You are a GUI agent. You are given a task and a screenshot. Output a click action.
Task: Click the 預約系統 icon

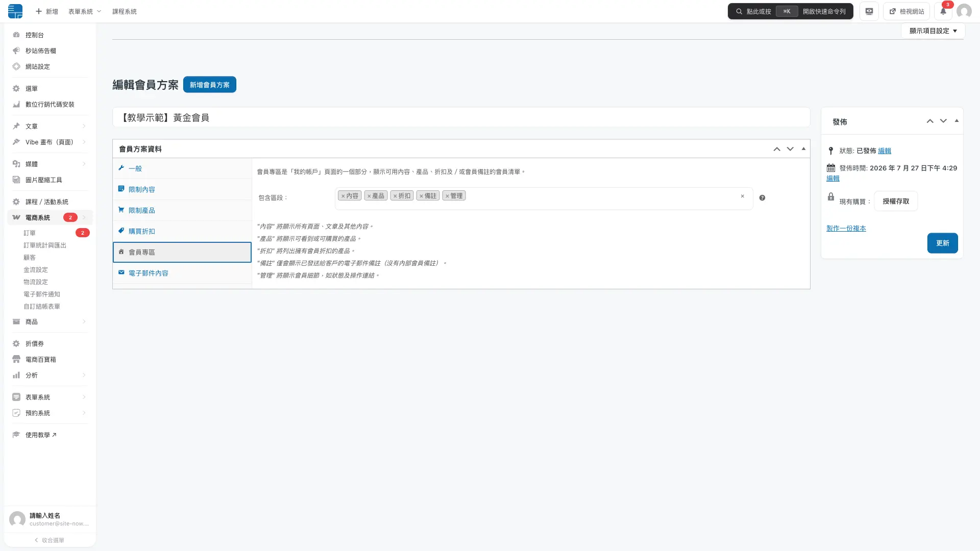tap(16, 413)
